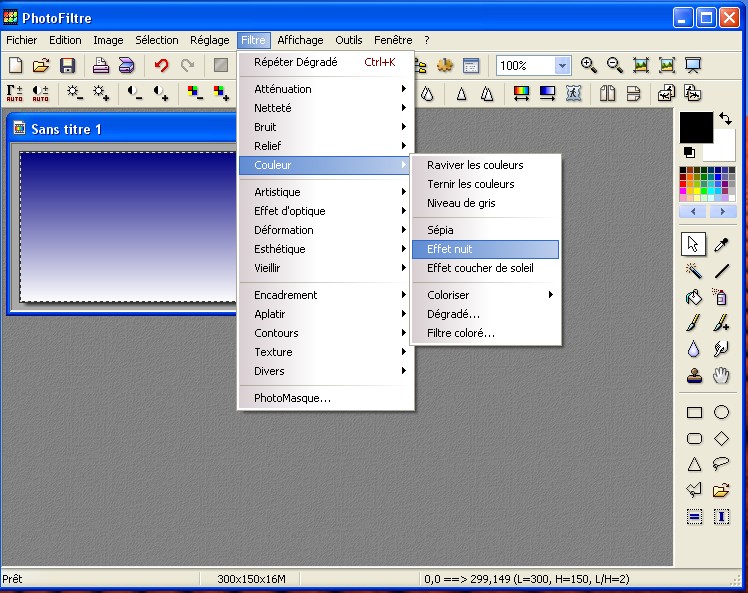The image size is (748, 593).
Task: Choose the Ellipse selection shape
Action: 721,412
